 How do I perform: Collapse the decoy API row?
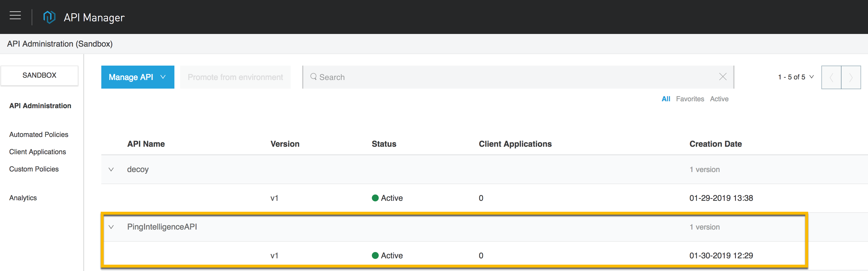coord(111,169)
